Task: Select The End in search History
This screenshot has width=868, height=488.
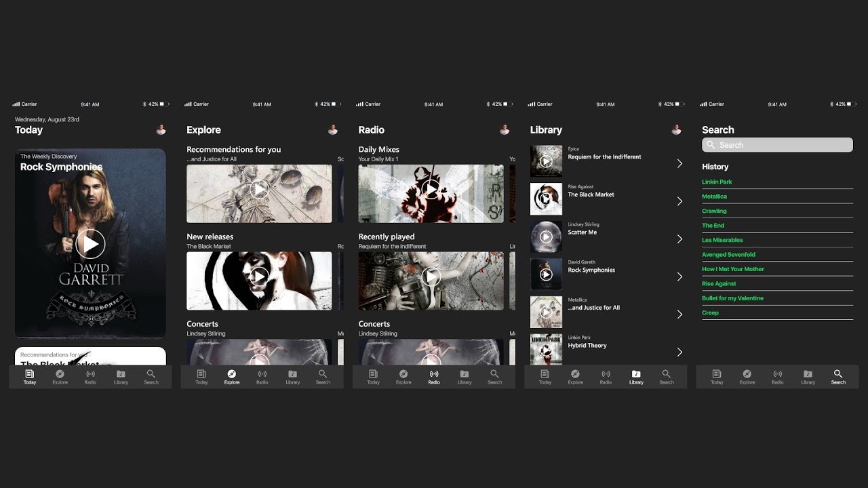Action: 713,226
